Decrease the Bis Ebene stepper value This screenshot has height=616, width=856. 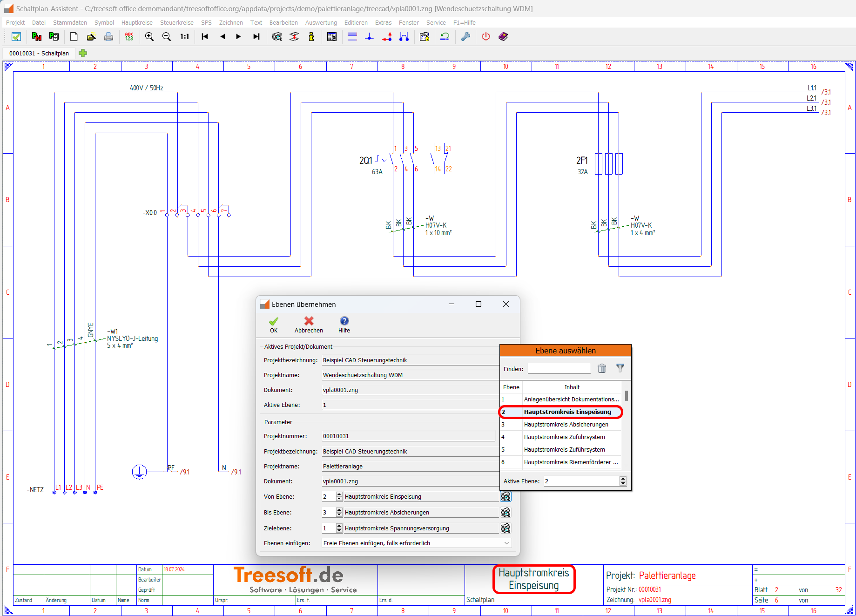point(339,515)
